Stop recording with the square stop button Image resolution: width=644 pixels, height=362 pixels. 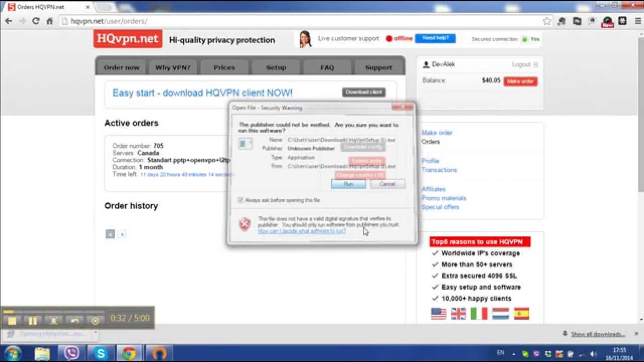tap(12, 321)
